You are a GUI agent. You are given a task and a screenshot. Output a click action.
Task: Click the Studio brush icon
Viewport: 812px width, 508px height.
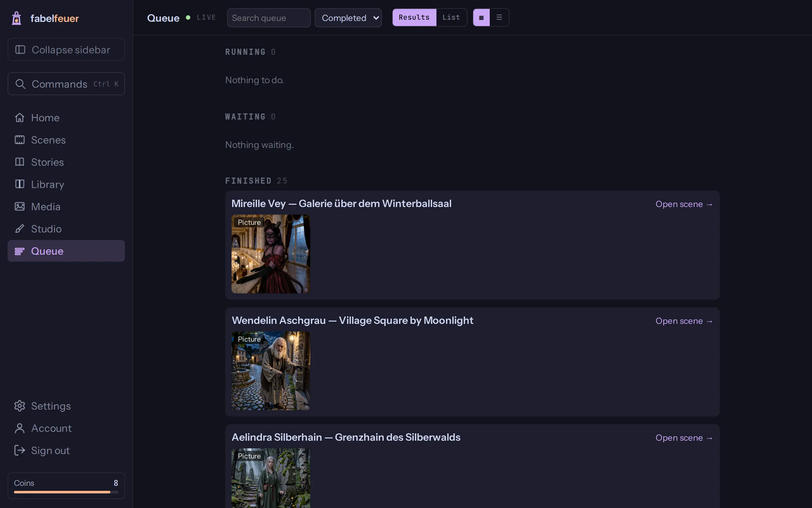pyautogui.click(x=19, y=229)
